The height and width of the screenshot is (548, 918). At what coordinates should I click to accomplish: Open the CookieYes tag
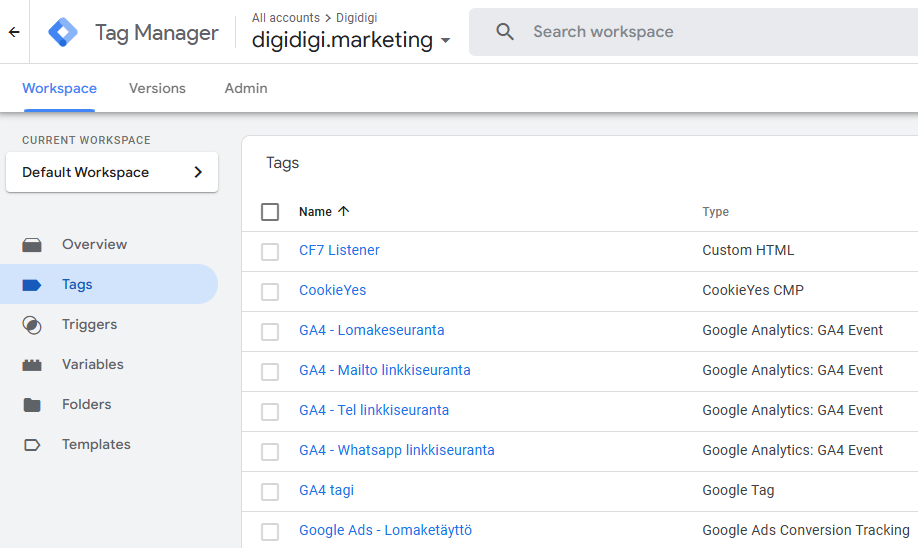tap(333, 290)
